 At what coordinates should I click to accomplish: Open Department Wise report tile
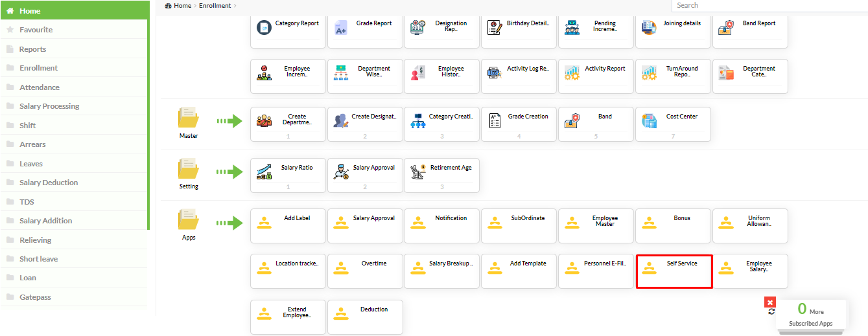[365, 76]
